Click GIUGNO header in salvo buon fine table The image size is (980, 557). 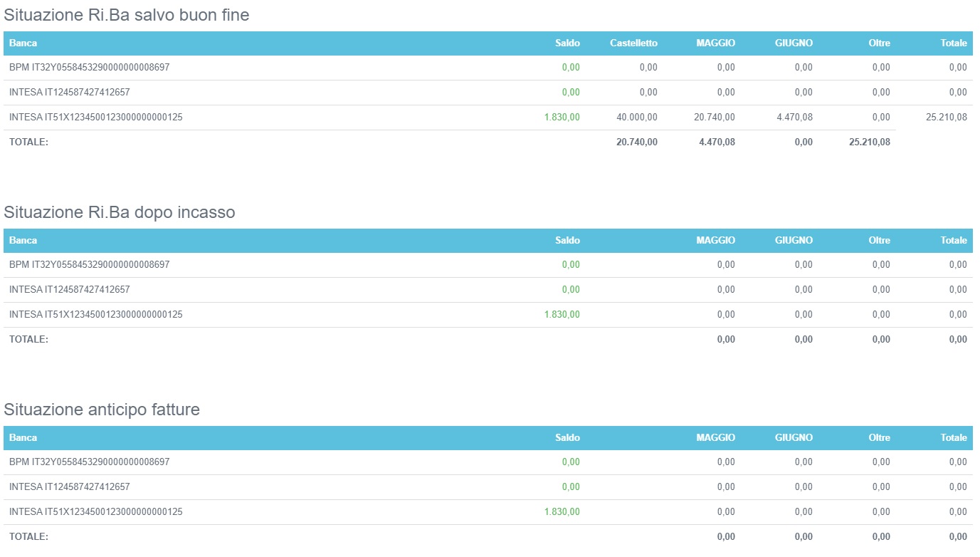pyautogui.click(x=794, y=43)
